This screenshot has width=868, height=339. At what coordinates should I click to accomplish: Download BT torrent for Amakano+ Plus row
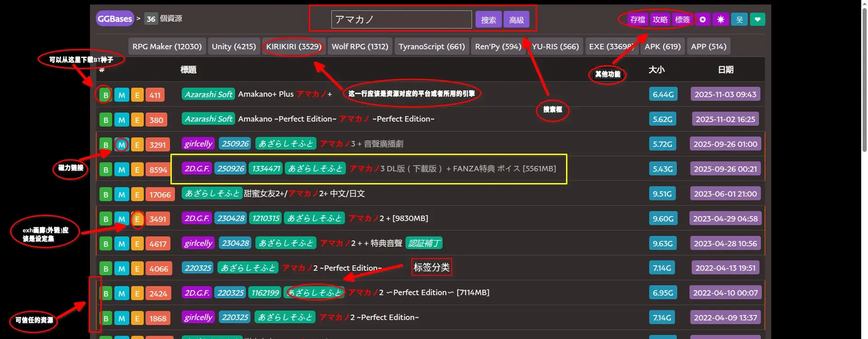point(105,95)
